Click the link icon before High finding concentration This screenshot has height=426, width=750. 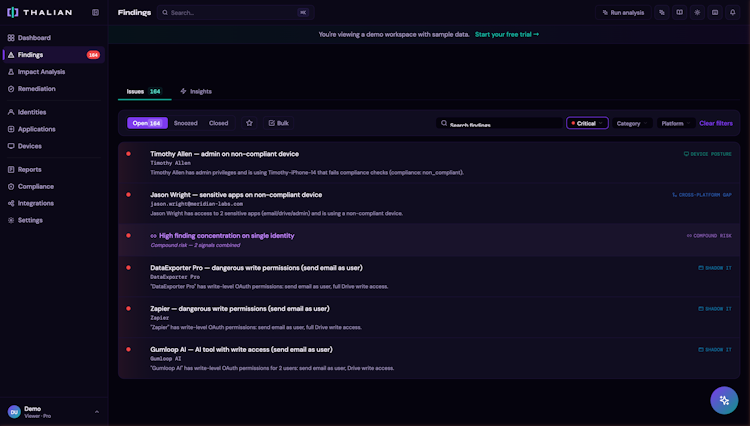tap(154, 236)
